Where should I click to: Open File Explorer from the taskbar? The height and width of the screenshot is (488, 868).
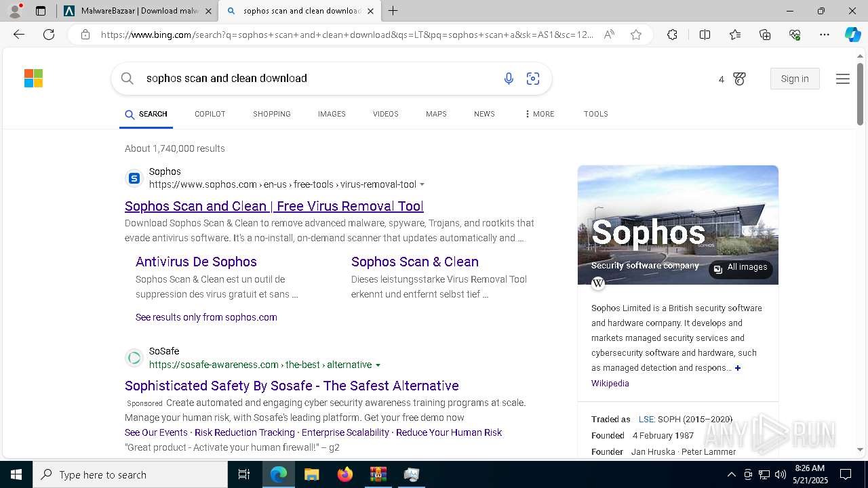coord(311,474)
